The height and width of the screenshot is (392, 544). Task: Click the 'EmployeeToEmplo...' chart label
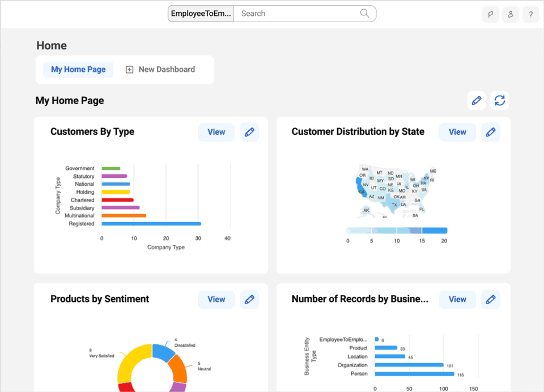coord(343,339)
